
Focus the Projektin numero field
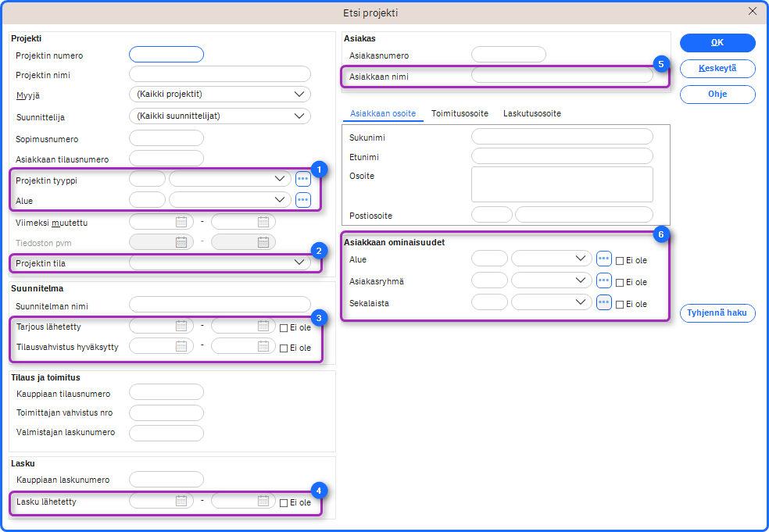pyautogui.click(x=166, y=55)
